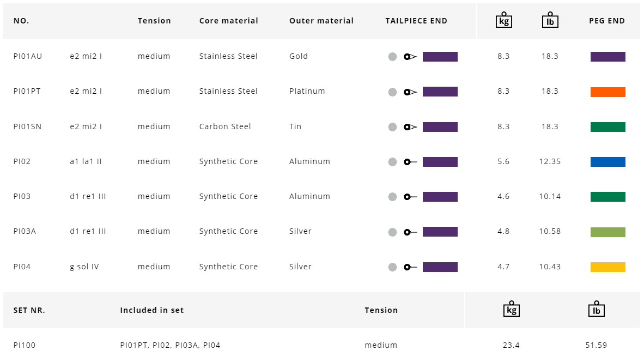Image resolution: width=644 pixels, height=362 pixels.
Task: Click the Outer material column header
Action: tap(321, 21)
